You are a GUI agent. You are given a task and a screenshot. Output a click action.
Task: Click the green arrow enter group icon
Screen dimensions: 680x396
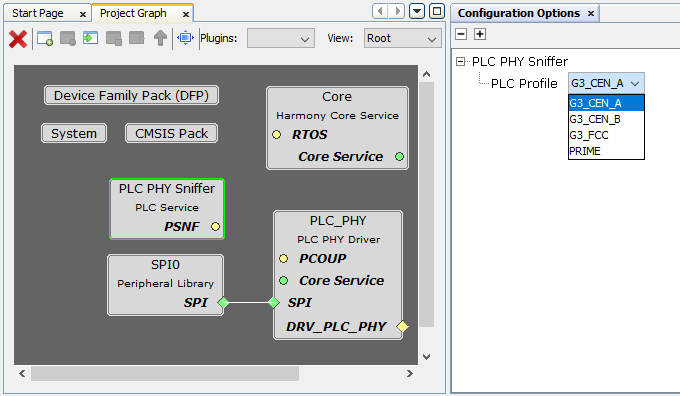(91, 38)
